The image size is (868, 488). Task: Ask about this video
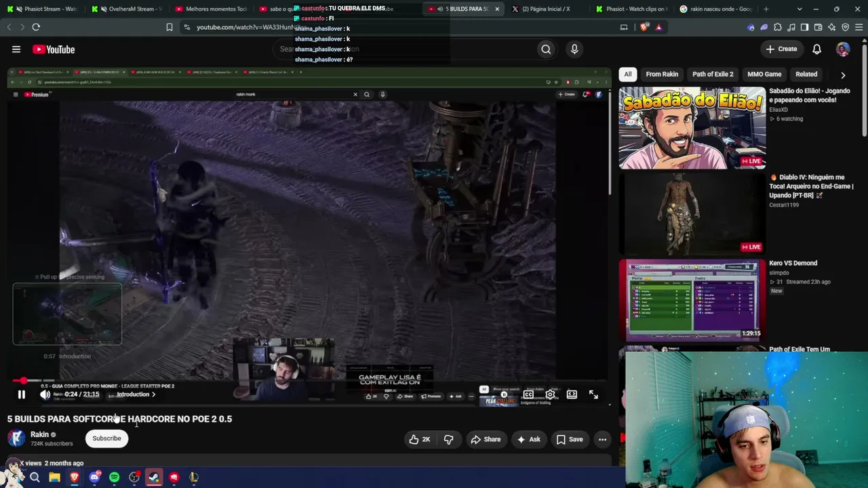click(528, 439)
